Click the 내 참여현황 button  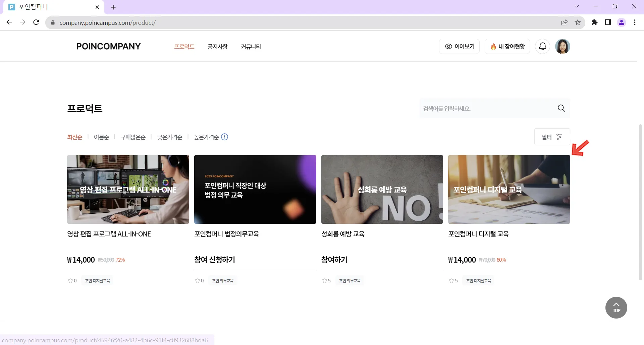tap(507, 46)
